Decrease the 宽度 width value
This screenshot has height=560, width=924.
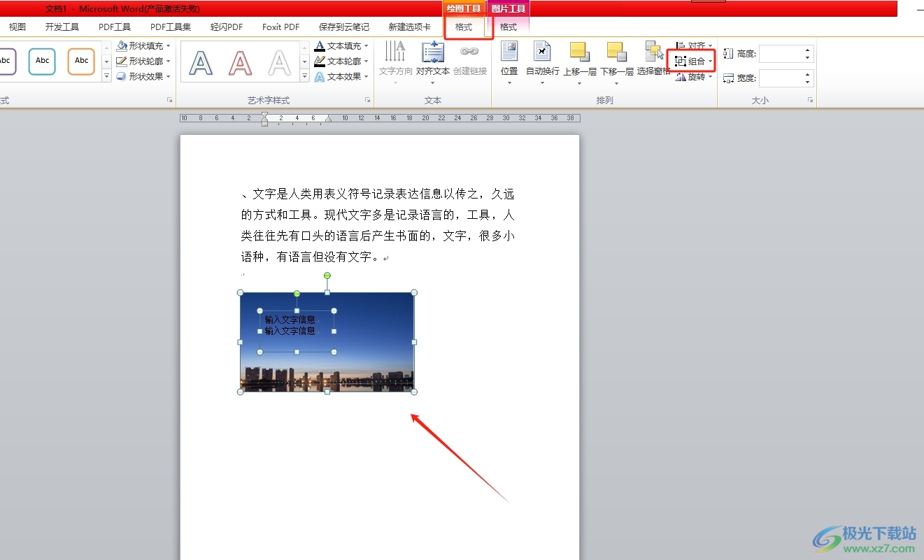(809, 82)
